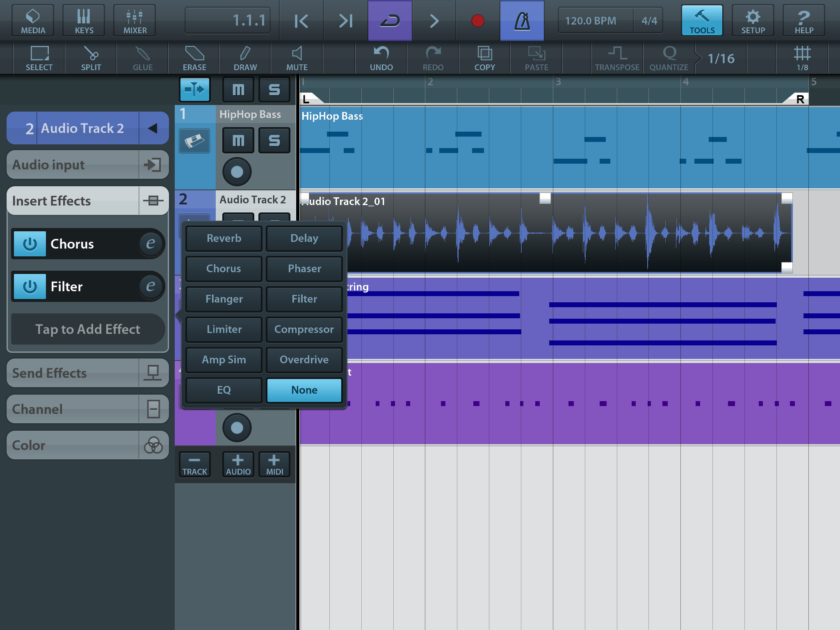Mute the HipHop Bass track

coord(238,140)
